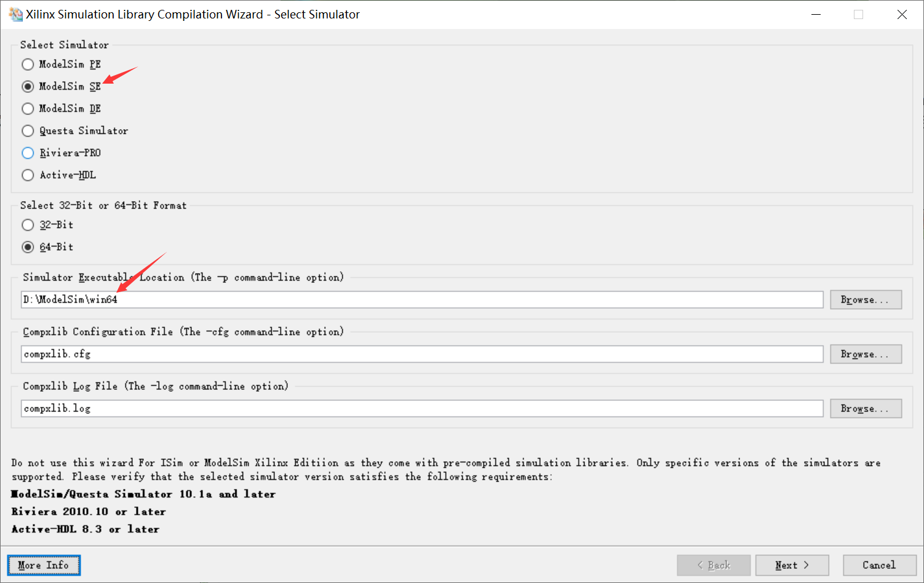
Task: Browse for the simulator executable location
Action: [866, 299]
